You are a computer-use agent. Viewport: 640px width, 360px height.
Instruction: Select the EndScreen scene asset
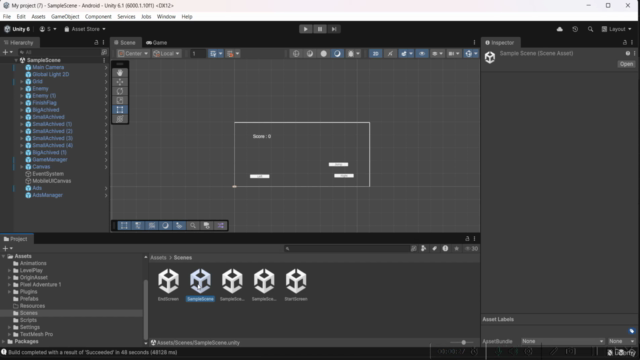(x=168, y=285)
